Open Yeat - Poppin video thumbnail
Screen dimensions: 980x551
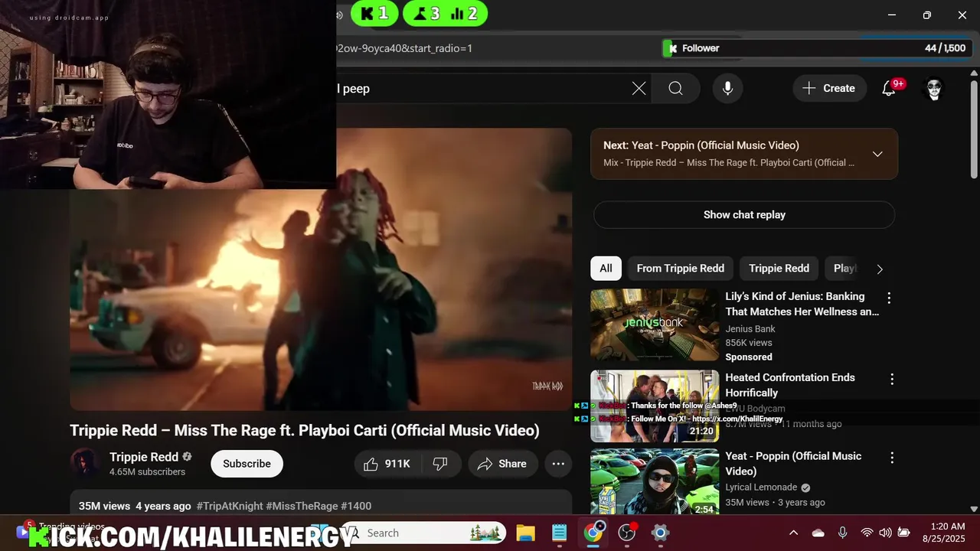click(x=655, y=483)
